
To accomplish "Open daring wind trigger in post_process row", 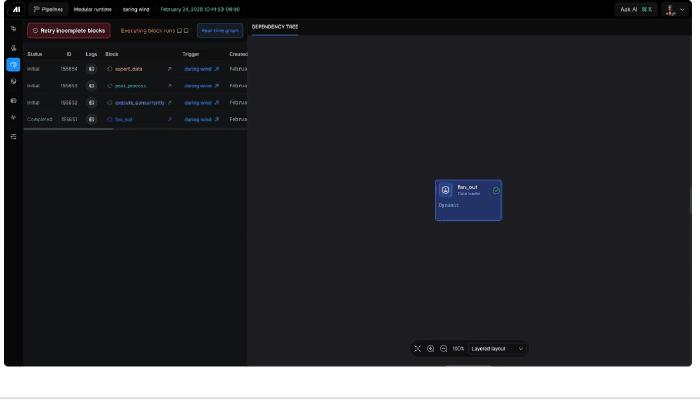I will (201, 86).
